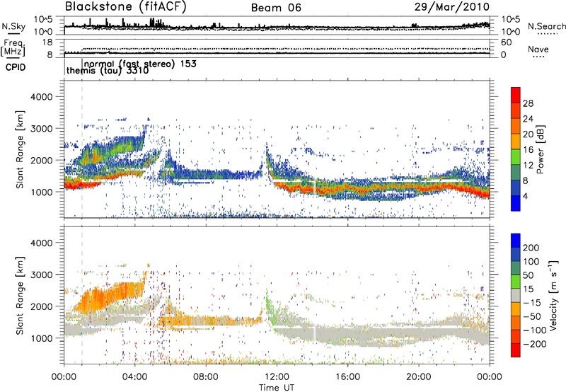Click the 'N.Sky' legend label
The width and height of the screenshot is (566, 392).
click(13, 26)
